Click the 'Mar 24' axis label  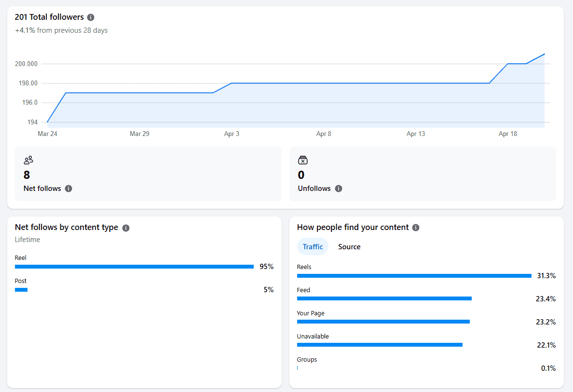click(47, 134)
